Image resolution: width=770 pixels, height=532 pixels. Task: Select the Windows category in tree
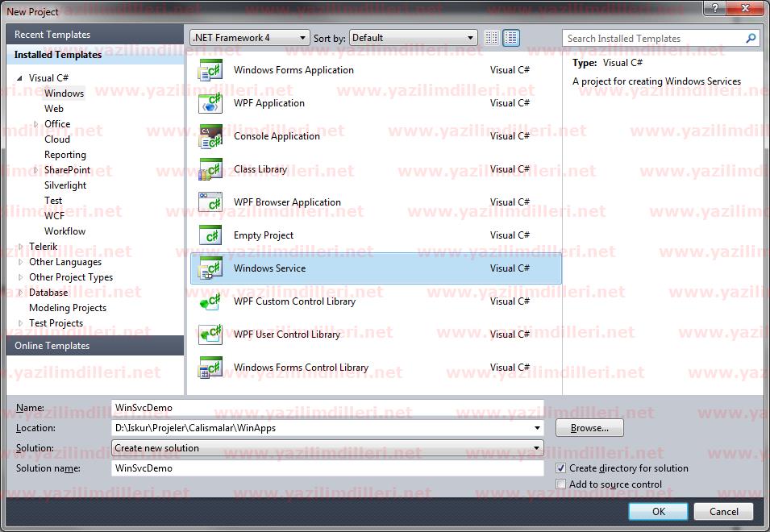(64, 94)
